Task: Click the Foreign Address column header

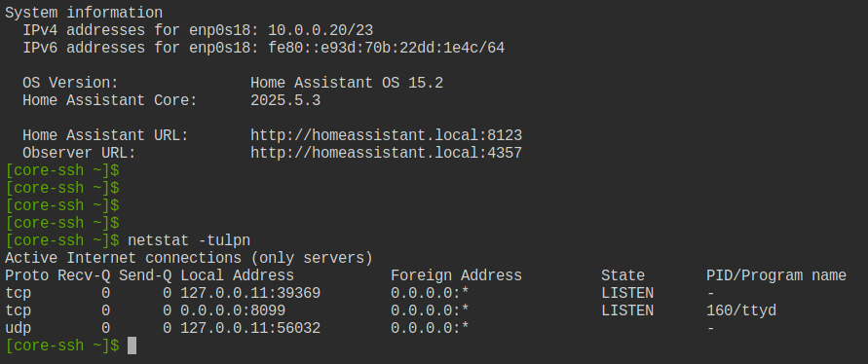Action: tap(456, 275)
